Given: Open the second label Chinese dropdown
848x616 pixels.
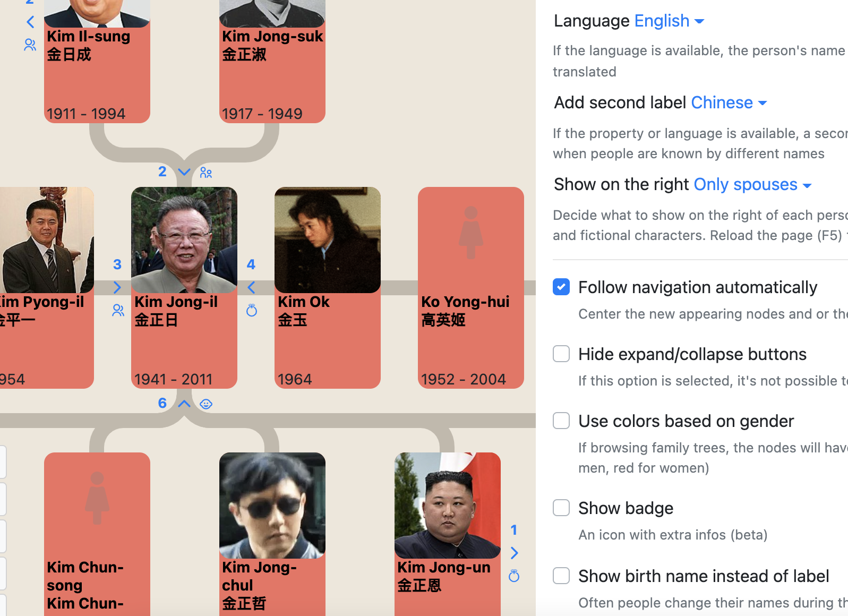Looking at the screenshot, I should point(729,102).
